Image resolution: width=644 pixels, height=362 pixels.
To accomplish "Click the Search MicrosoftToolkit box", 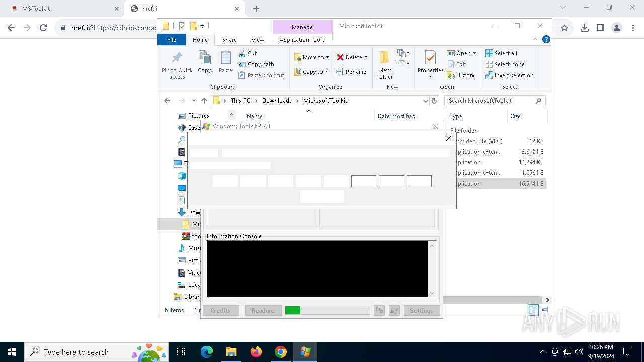I will [x=495, y=101].
